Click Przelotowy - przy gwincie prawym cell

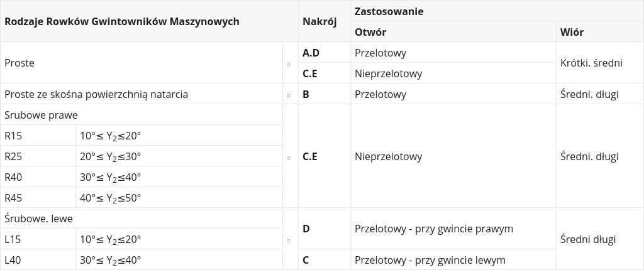click(434, 229)
